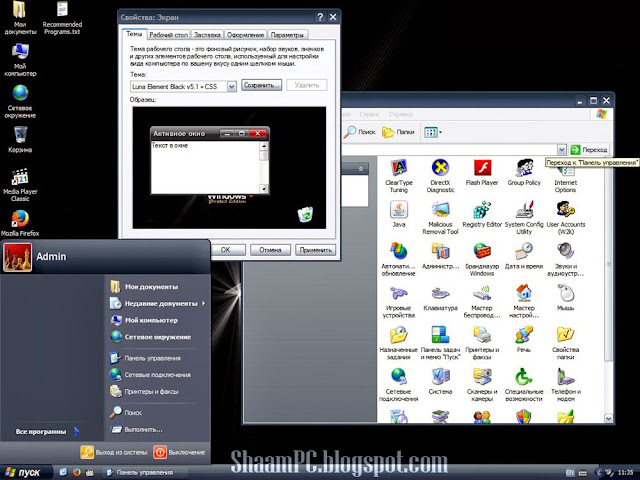Open Выполнить... from Start menu
640x480 pixels.
point(137,429)
